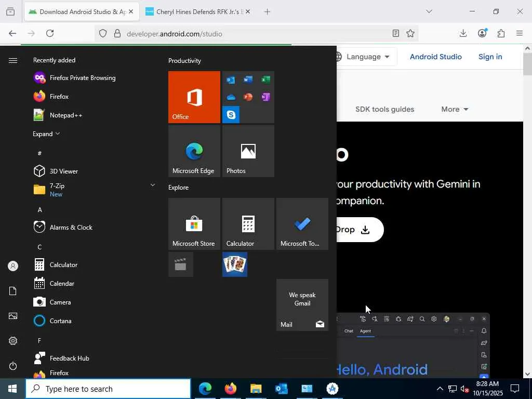The height and width of the screenshot is (399, 532).
Task: Open the Calculator tile under Explore
Action: 248,224
